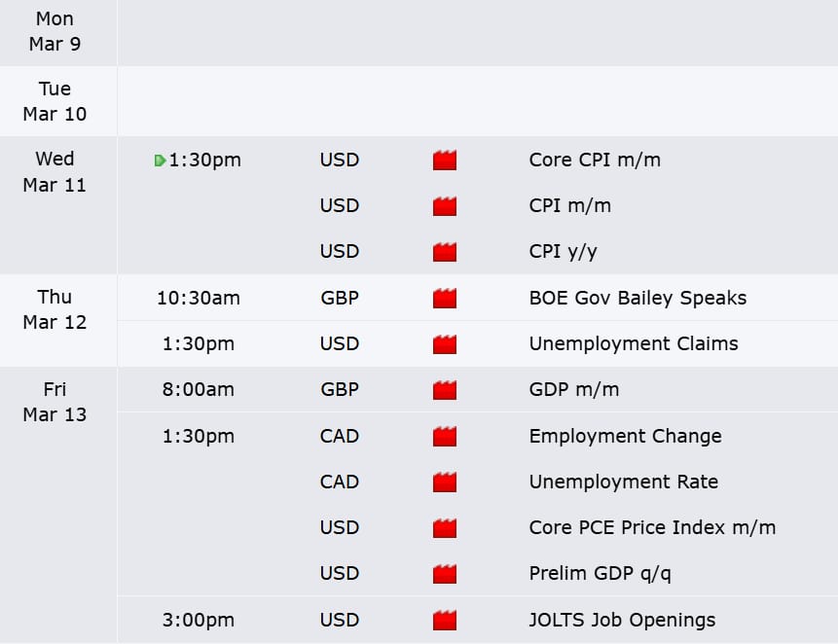Click the 10:30am time on Thursday
Viewport: 838px width, 644px height.
[x=199, y=298]
